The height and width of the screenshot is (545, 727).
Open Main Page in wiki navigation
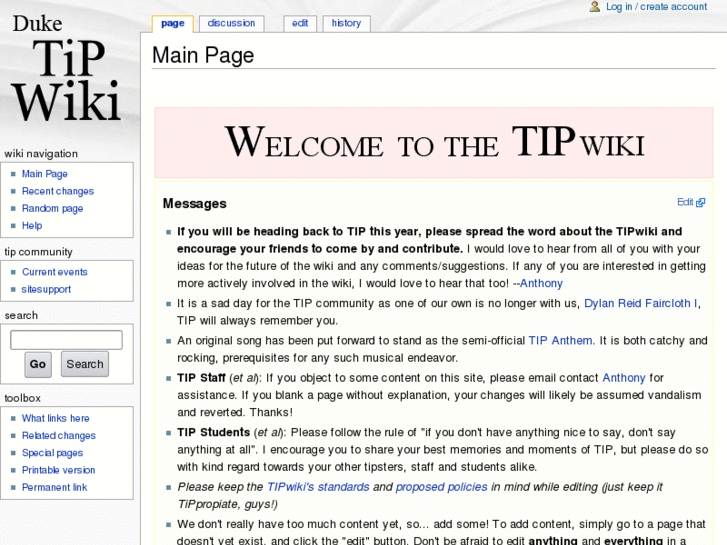click(x=45, y=174)
